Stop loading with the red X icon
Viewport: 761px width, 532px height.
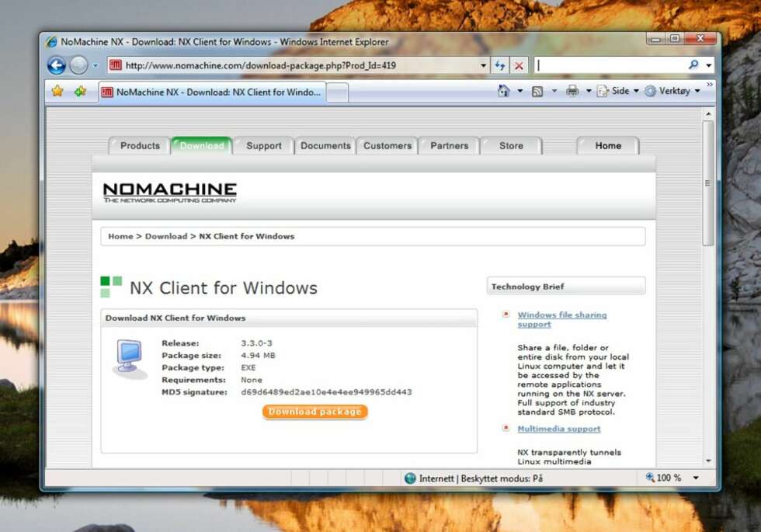[x=519, y=65]
